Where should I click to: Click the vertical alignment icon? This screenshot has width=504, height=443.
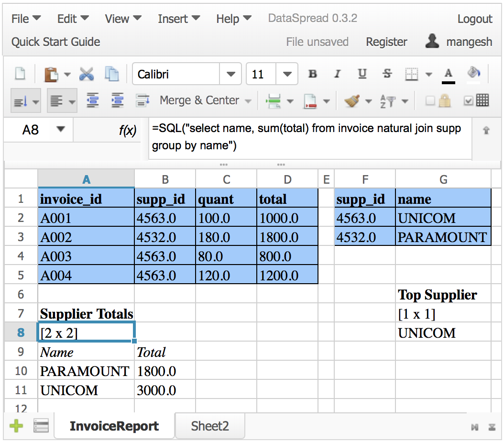[x=21, y=101]
